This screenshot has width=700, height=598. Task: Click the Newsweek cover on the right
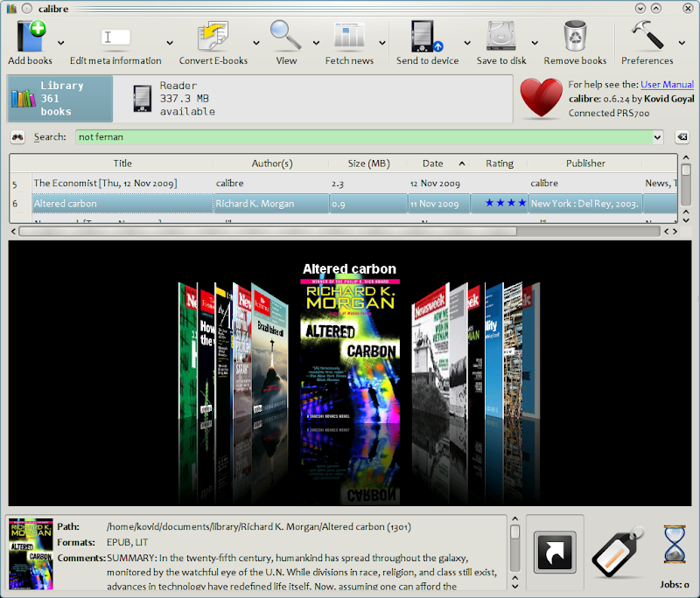[430, 352]
